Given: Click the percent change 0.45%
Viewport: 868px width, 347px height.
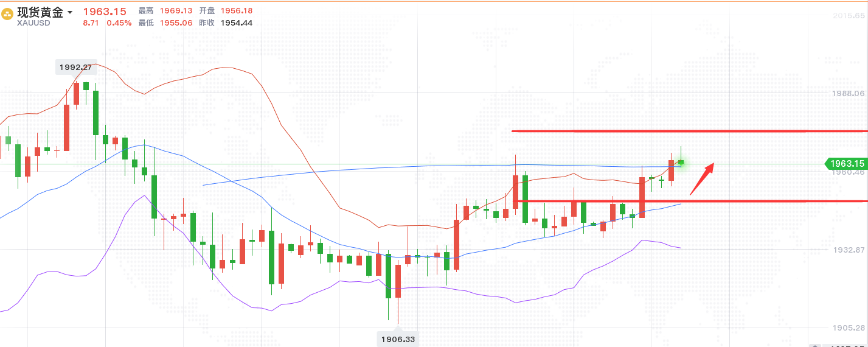Looking at the screenshot, I should tap(119, 23).
